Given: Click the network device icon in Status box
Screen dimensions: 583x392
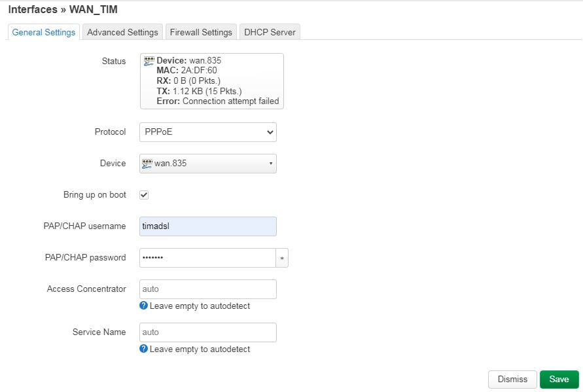Looking at the screenshot, I should pyautogui.click(x=149, y=61).
